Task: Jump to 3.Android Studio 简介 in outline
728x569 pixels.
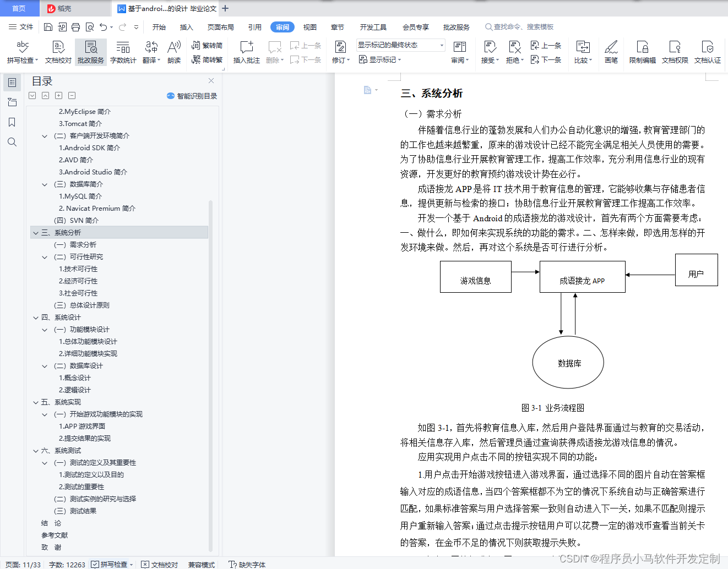Action: pyautogui.click(x=93, y=172)
